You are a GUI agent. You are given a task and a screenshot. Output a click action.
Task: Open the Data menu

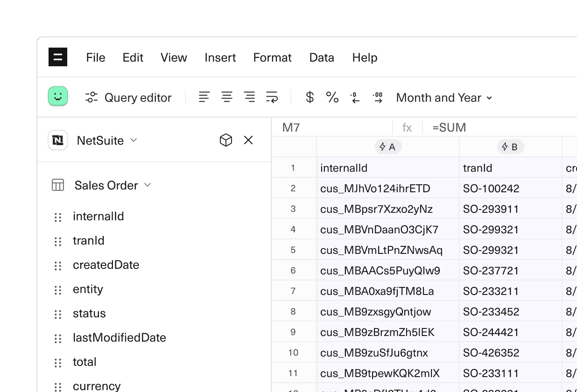pos(322,57)
